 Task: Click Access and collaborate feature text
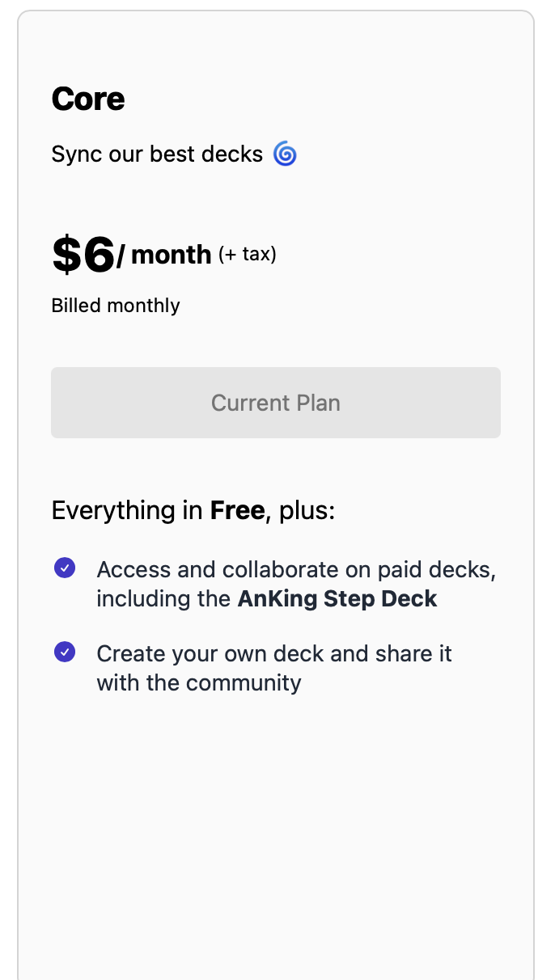point(296,584)
